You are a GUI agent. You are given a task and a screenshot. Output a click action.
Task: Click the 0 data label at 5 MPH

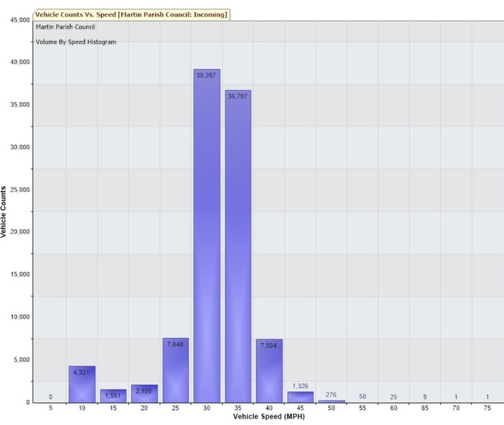[50, 396]
